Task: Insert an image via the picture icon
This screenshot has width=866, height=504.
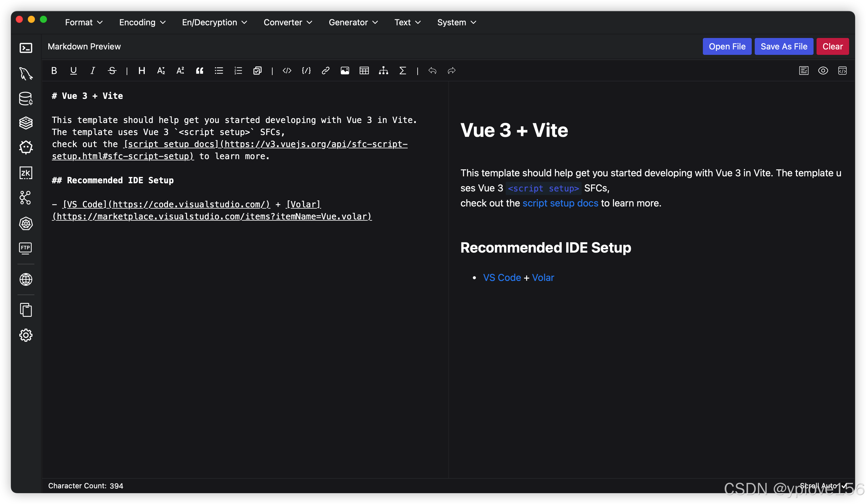Action: (x=345, y=71)
